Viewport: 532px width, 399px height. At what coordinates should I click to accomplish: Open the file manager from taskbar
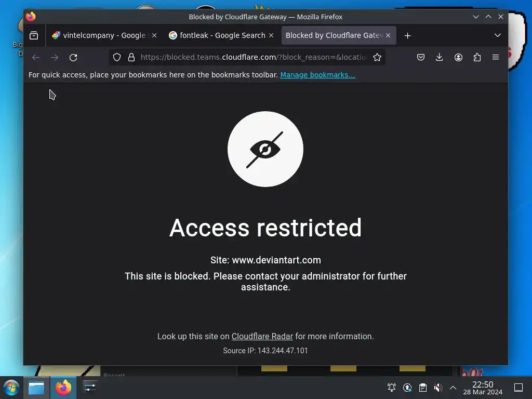(36, 388)
